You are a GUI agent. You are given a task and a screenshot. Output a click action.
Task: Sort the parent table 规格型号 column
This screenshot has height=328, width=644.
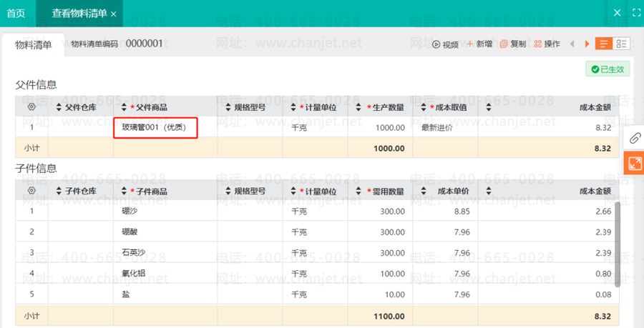click(x=228, y=107)
